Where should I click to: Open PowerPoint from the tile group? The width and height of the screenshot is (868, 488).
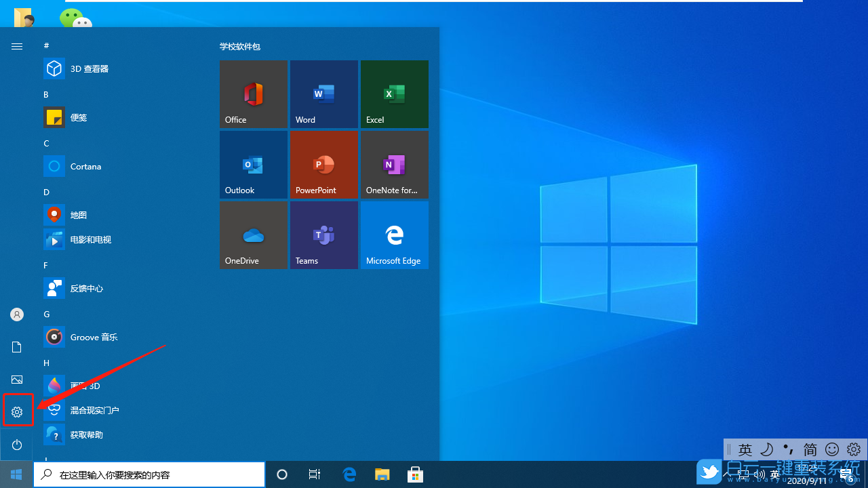(x=323, y=165)
